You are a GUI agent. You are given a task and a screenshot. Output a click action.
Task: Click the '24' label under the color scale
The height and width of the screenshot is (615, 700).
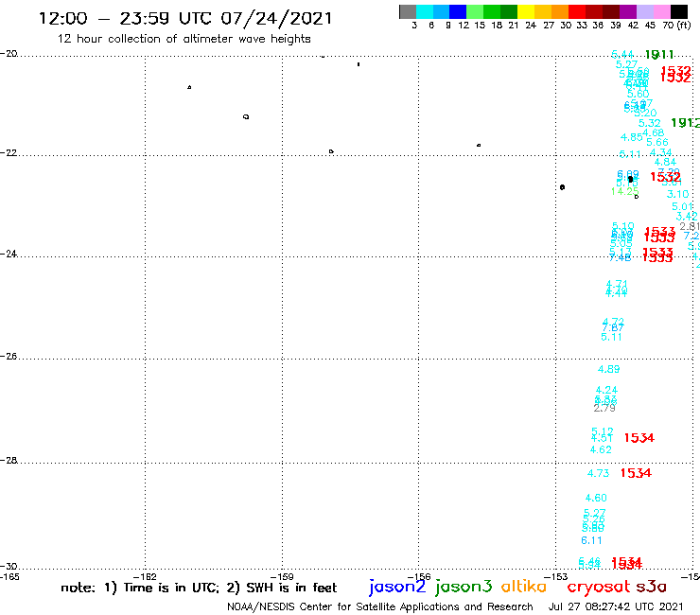[x=531, y=26]
